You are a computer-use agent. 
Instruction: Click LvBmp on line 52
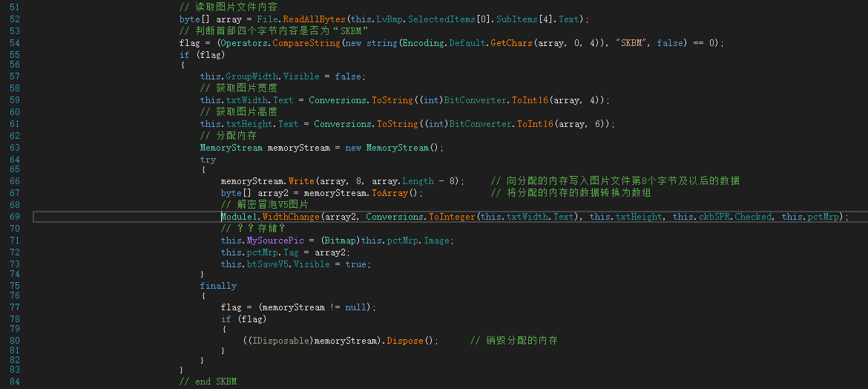click(389, 19)
